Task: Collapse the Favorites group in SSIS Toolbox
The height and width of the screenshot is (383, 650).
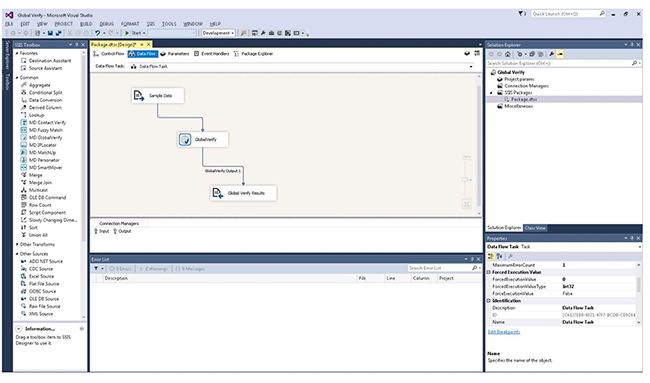Action: coord(17,53)
